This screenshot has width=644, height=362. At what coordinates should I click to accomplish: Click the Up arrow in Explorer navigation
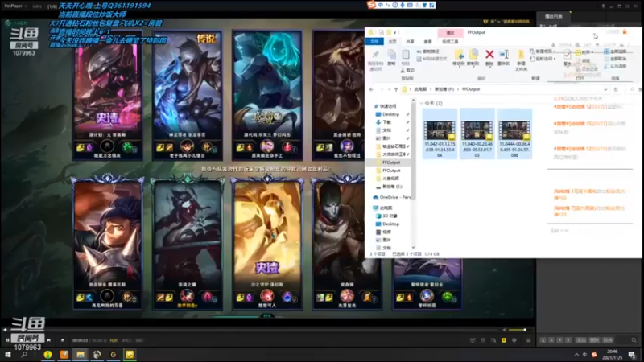click(x=396, y=89)
